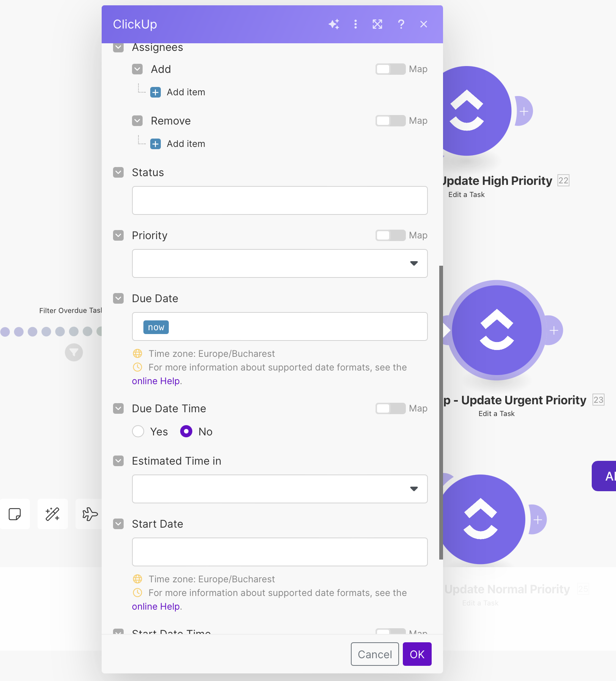Select the airplane run tool
This screenshot has height=681, width=616.
90,514
